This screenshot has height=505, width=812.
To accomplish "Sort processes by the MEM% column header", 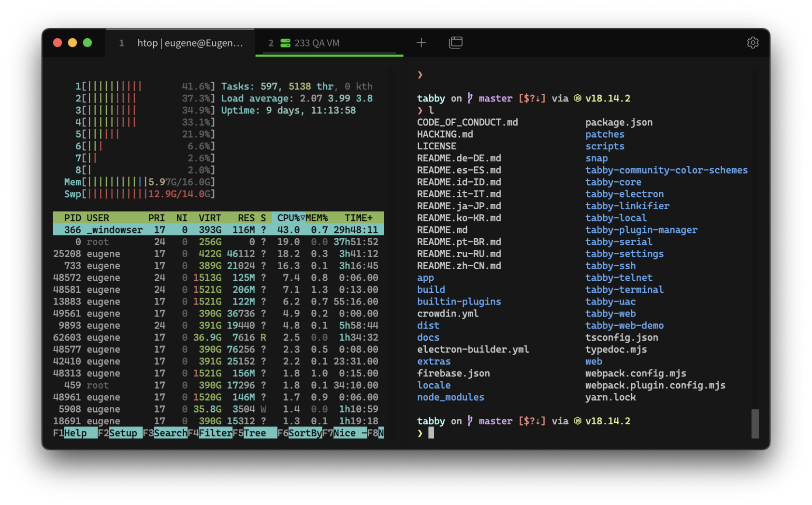I will (317, 218).
